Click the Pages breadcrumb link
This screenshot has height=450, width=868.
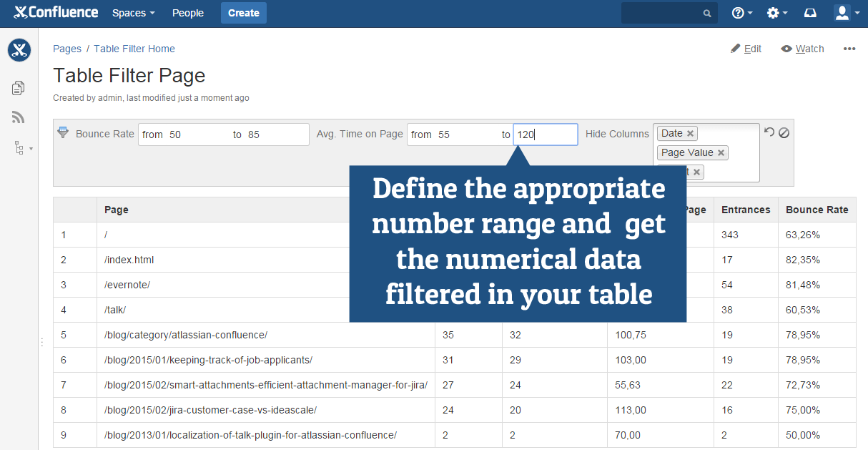pos(67,49)
